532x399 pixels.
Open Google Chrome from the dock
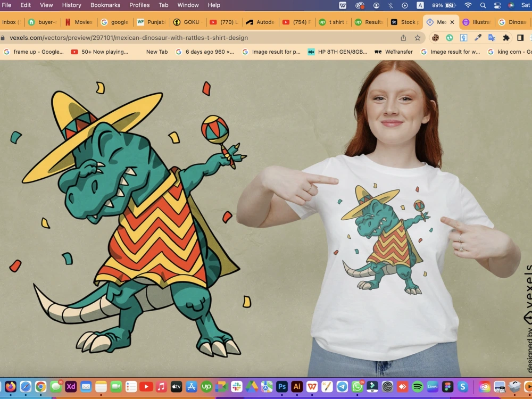(41, 386)
